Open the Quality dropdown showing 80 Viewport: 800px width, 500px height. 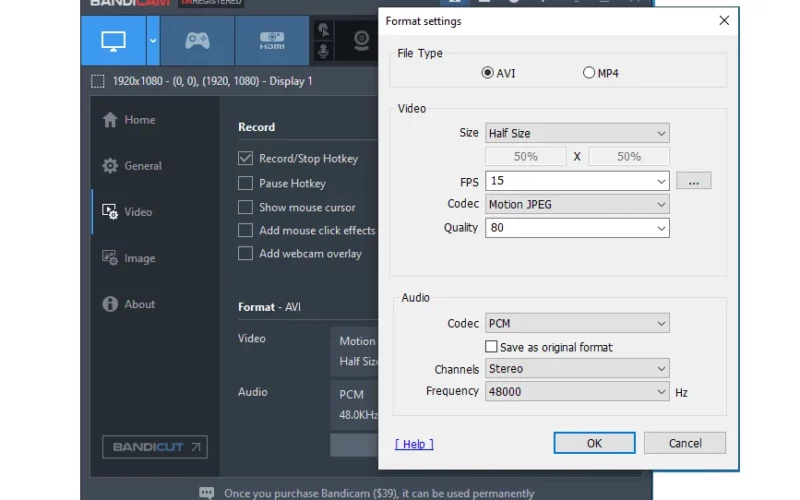(x=577, y=228)
